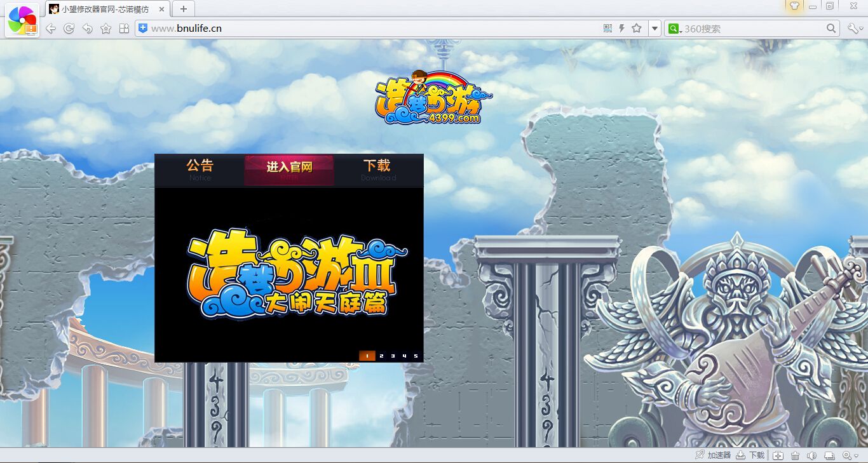Select slide 5 in the banner pager
This screenshot has height=463, width=868.
[416, 356]
